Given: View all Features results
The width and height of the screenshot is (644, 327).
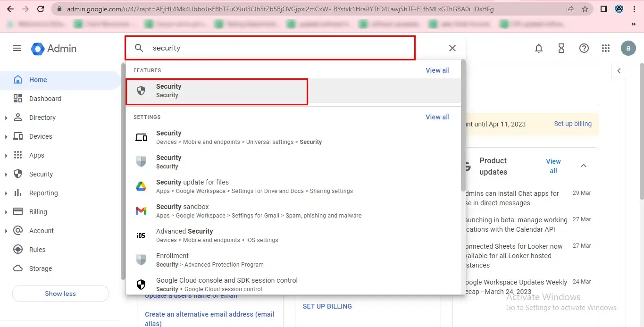Looking at the screenshot, I should [437, 70].
